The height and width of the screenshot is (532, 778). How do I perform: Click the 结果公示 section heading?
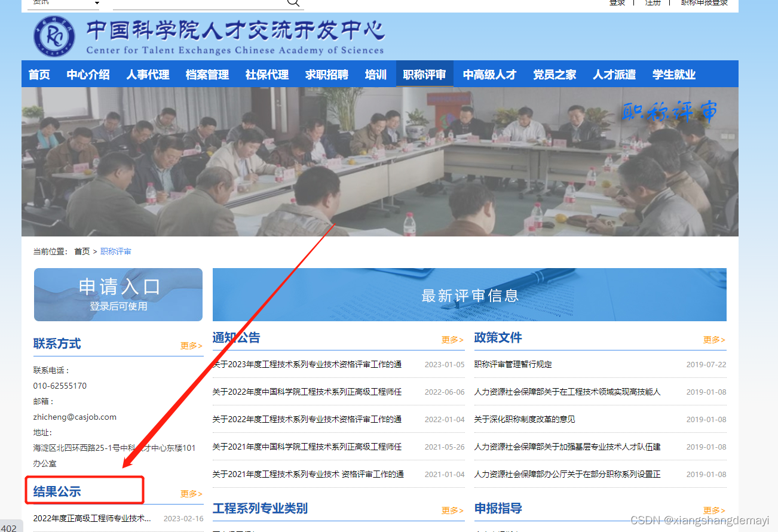[x=57, y=491]
